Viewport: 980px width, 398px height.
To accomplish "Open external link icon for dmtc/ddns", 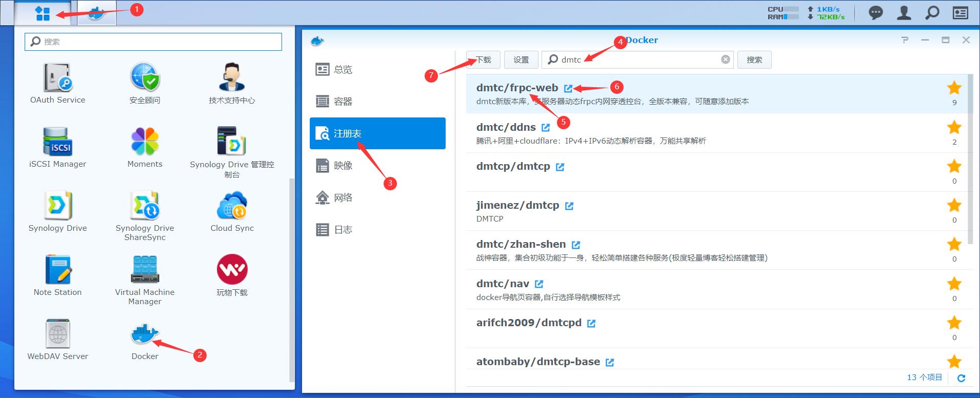I will click(x=545, y=128).
